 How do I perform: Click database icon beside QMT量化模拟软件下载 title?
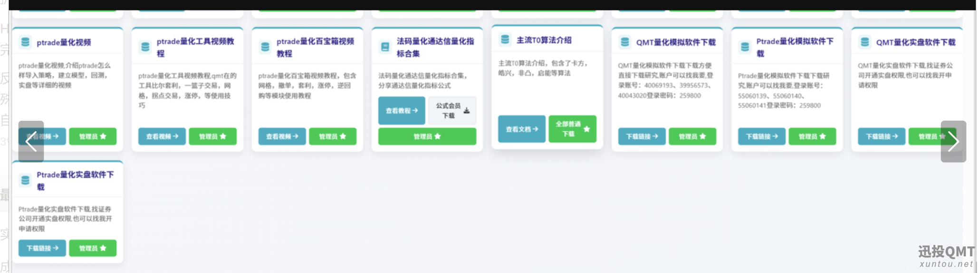point(625,42)
